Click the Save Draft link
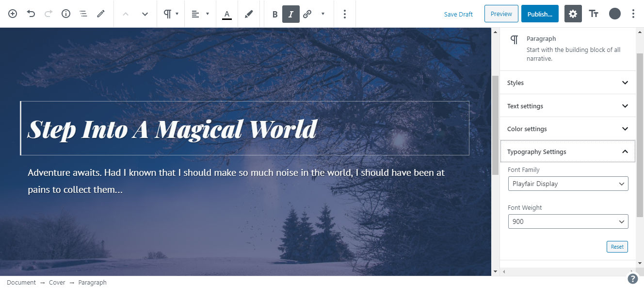The width and height of the screenshot is (644, 288). click(458, 14)
